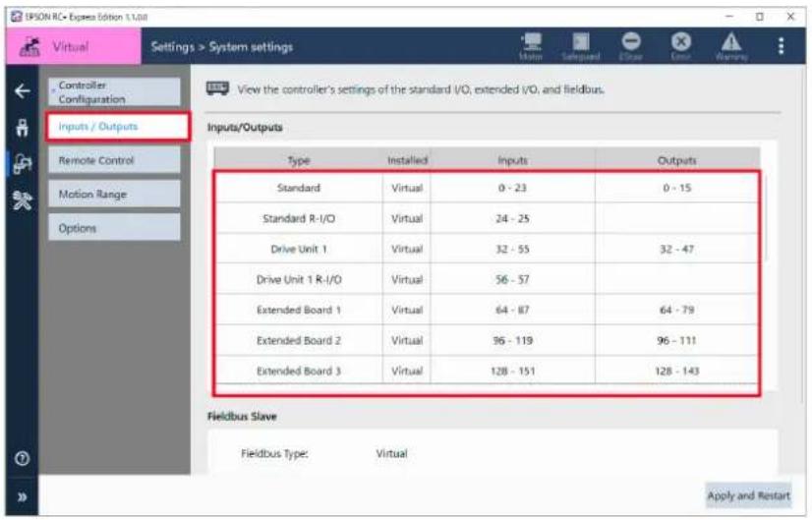Open the robot manipulator sidebar icon
The image size is (812, 520).
[x=23, y=128]
